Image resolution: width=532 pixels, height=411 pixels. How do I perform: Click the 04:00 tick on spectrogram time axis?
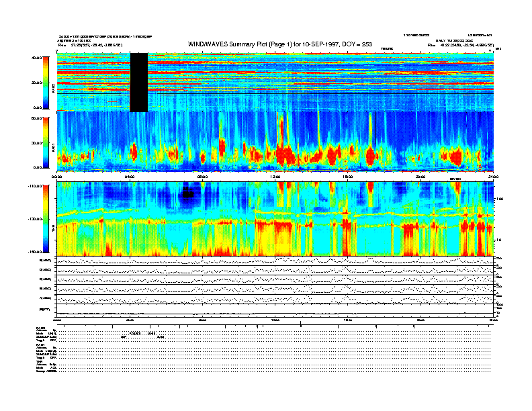pyautogui.click(x=130, y=177)
